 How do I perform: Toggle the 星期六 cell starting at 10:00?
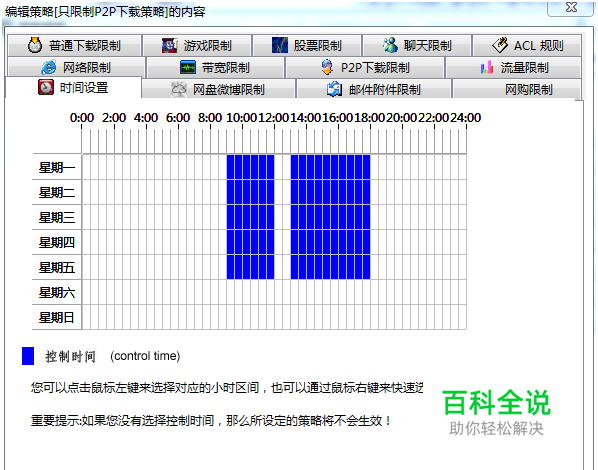click(x=247, y=292)
